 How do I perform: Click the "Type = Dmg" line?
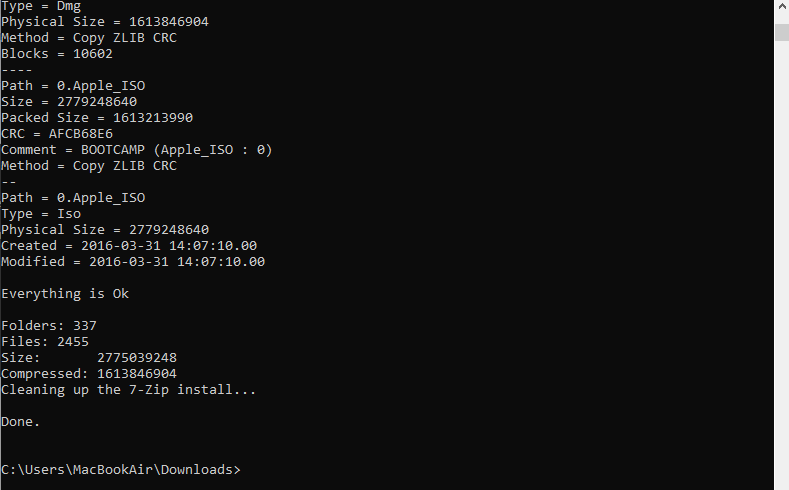[x=41, y=6]
